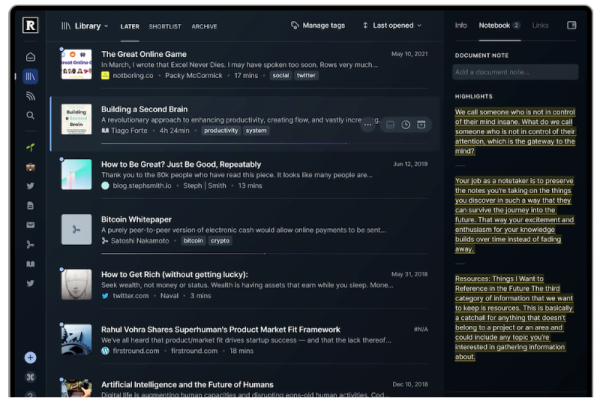Screen dimensions: 600x401
Task: Expand the Library dropdown
Action: [85, 26]
